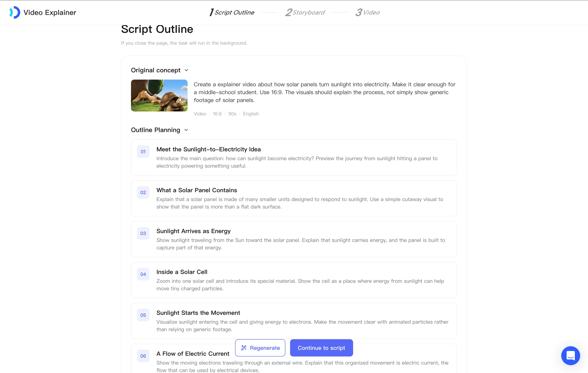The height and width of the screenshot is (373, 588).
Task: Click description about zooming into one solar cell
Action: coord(300,285)
